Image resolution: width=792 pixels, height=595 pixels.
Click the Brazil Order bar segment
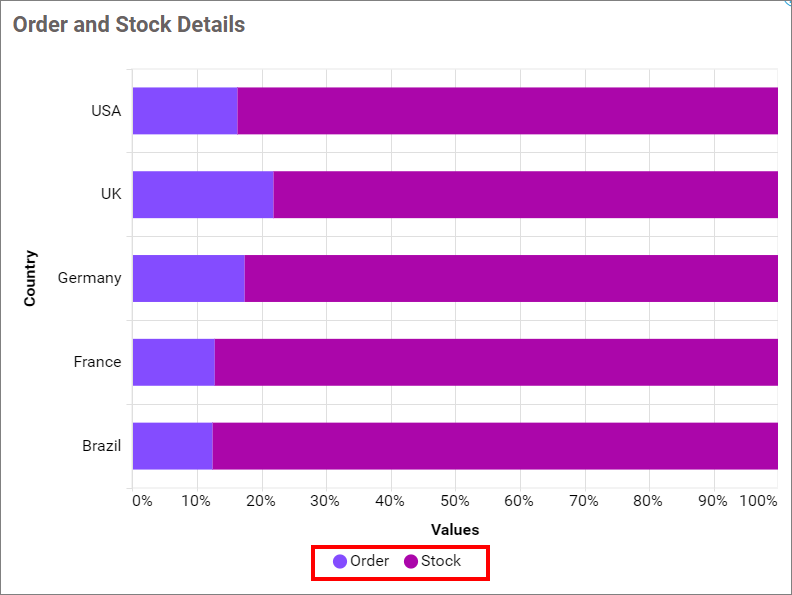(x=172, y=446)
